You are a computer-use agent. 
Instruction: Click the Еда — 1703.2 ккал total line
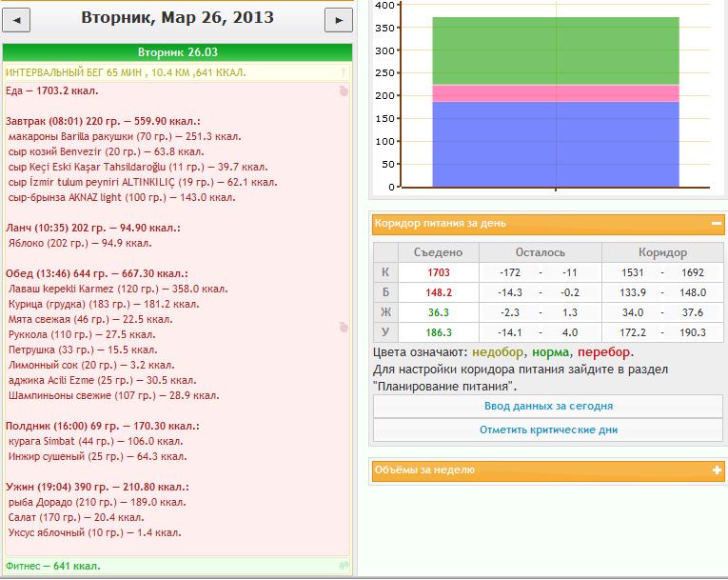tap(51, 90)
